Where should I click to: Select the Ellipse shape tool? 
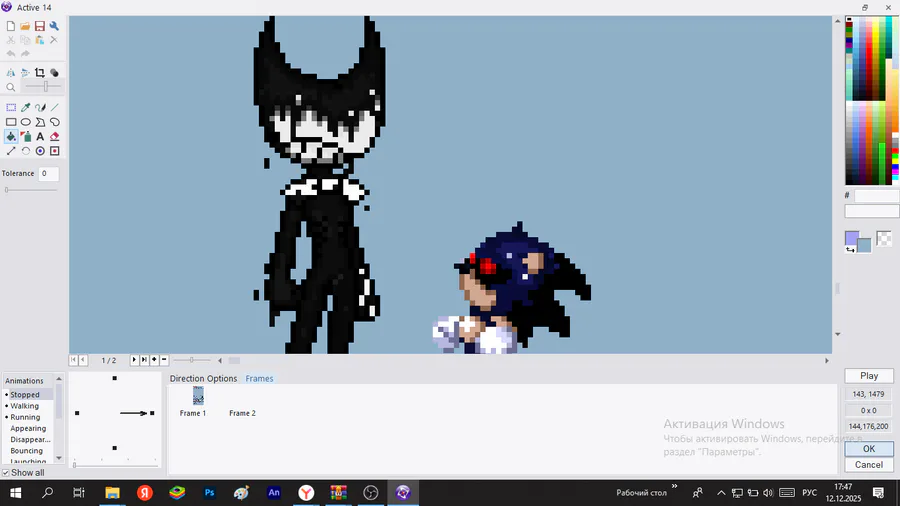coord(25,122)
